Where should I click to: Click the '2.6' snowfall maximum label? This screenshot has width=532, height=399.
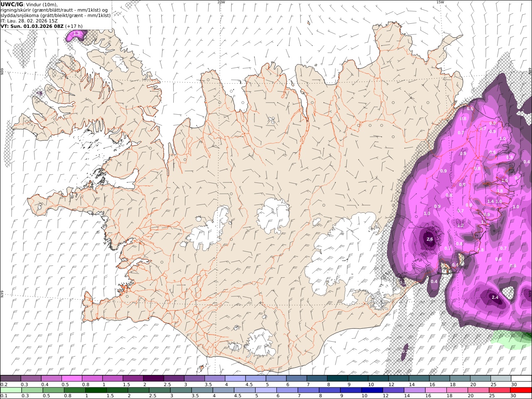coord(430,239)
